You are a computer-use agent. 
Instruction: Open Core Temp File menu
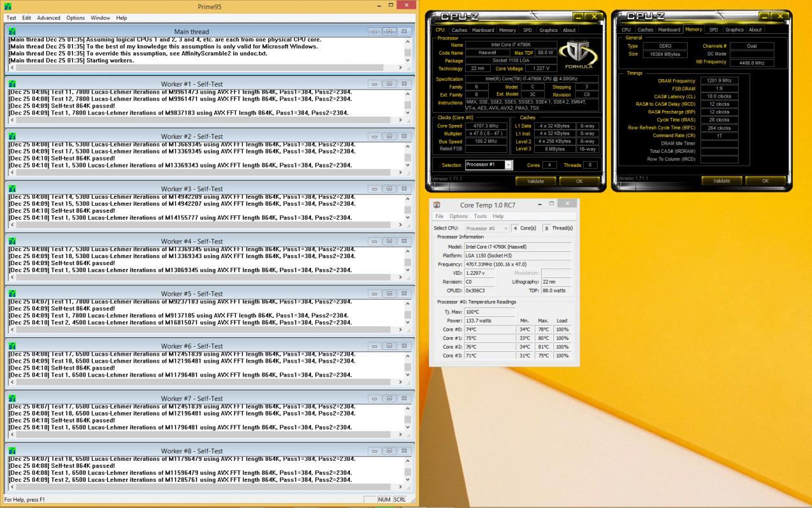click(439, 216)
